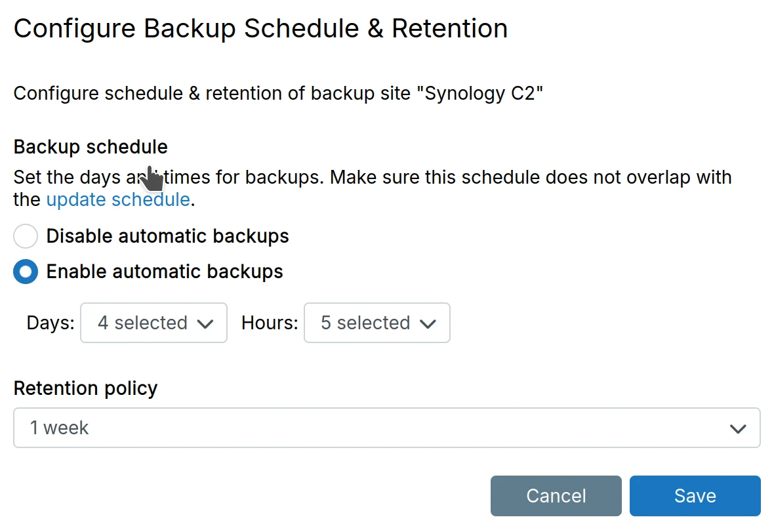The image size is (774, 532).
Task: Open the Hours "5 selected" dropdown
Action: (377, 323)
